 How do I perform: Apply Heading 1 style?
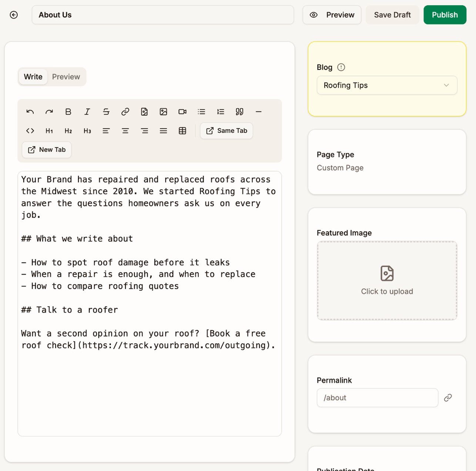(49, 131)
